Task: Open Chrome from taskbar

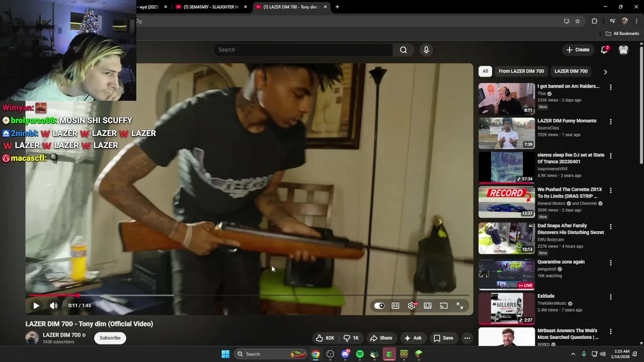Action: (315, 354)
